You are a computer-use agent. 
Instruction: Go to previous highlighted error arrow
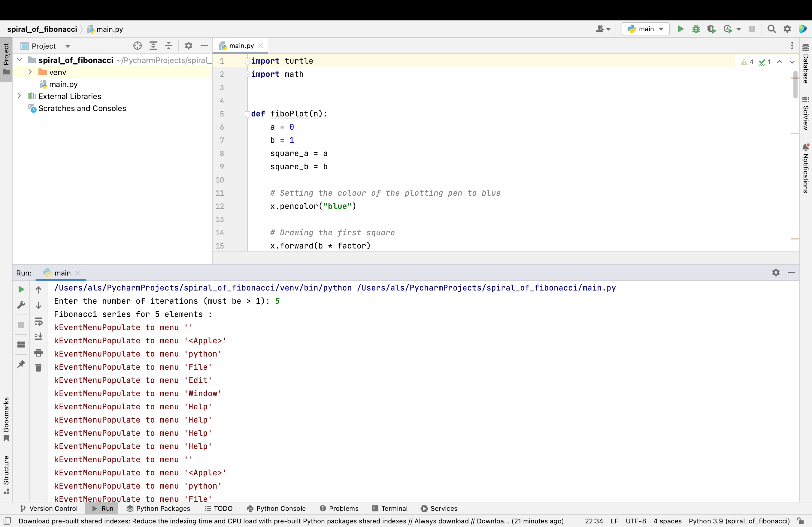(780, 62)
